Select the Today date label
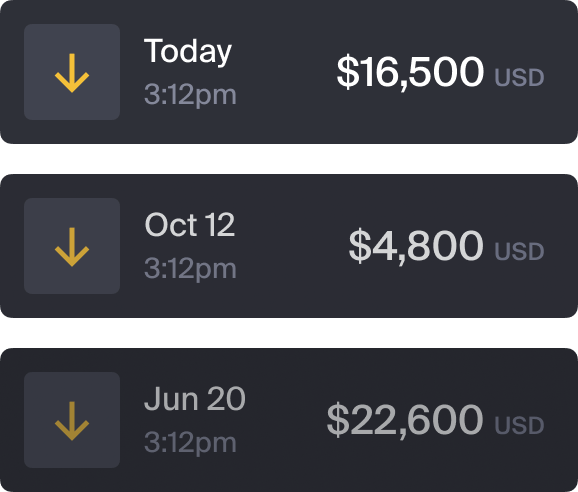This screenshot has width=578, height=492. click(x=188, y=52)
